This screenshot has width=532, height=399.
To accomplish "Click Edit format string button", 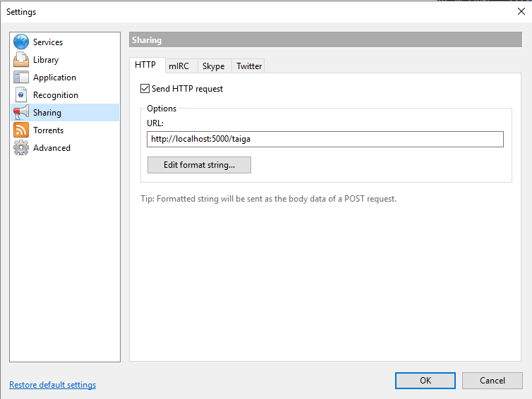I will pyautogui.click(x=199, y=165).
